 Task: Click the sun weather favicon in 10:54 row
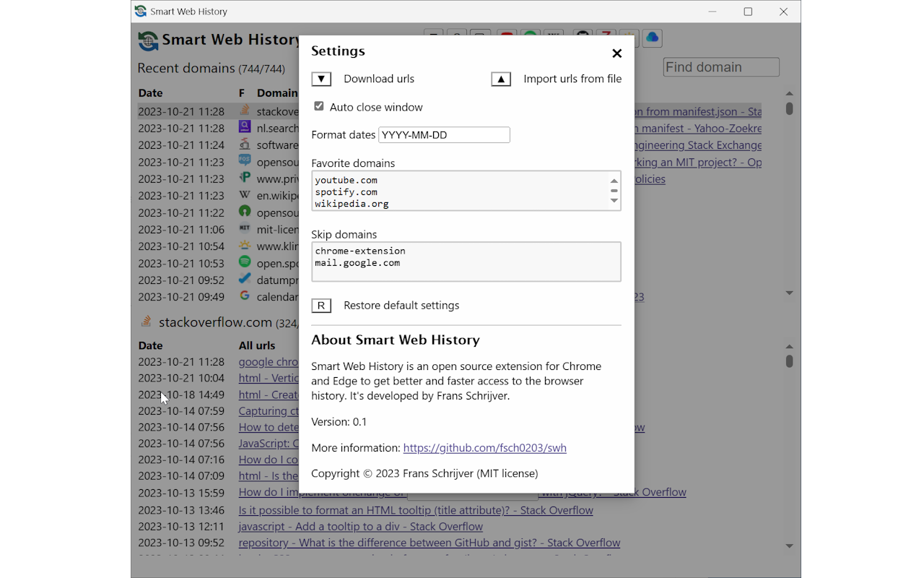coord(245,246)
